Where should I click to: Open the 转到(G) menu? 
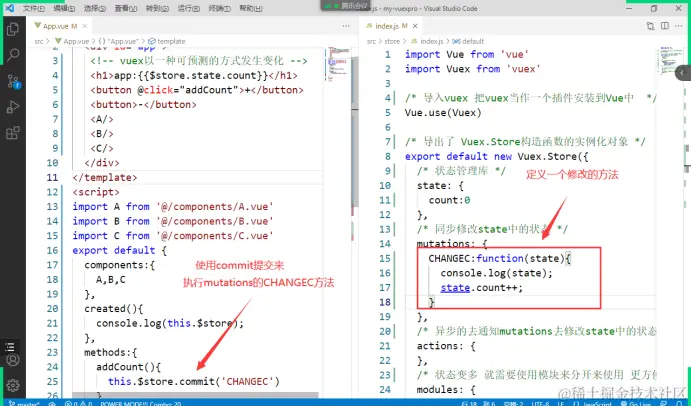157,8
